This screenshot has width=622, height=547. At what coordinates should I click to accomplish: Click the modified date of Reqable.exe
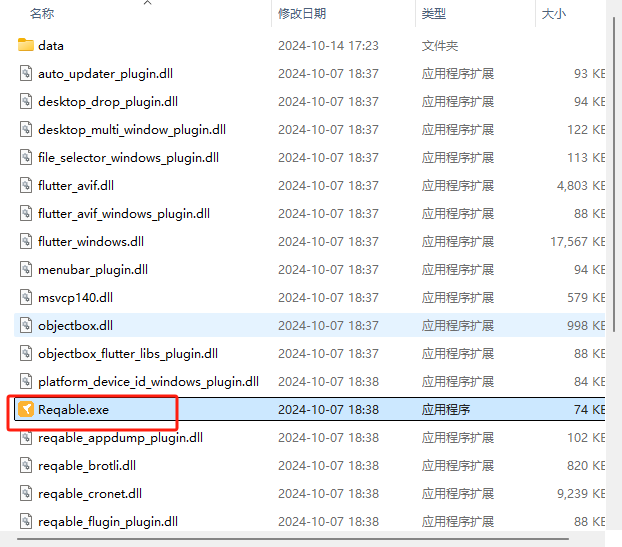pyautogui.click(x=328, y=410)
